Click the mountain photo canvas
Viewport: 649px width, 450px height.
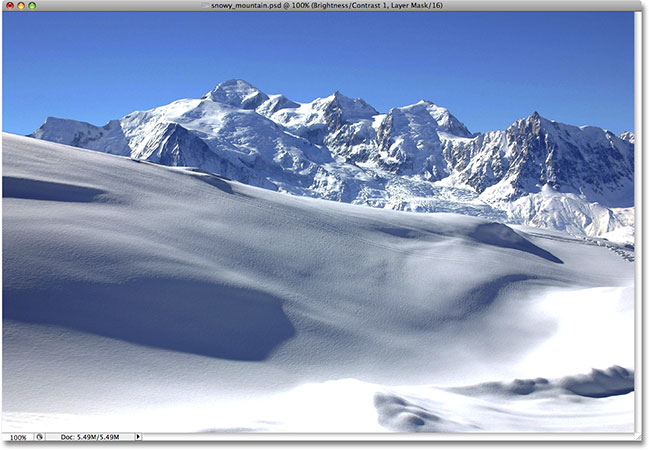[x=318, y=222]
